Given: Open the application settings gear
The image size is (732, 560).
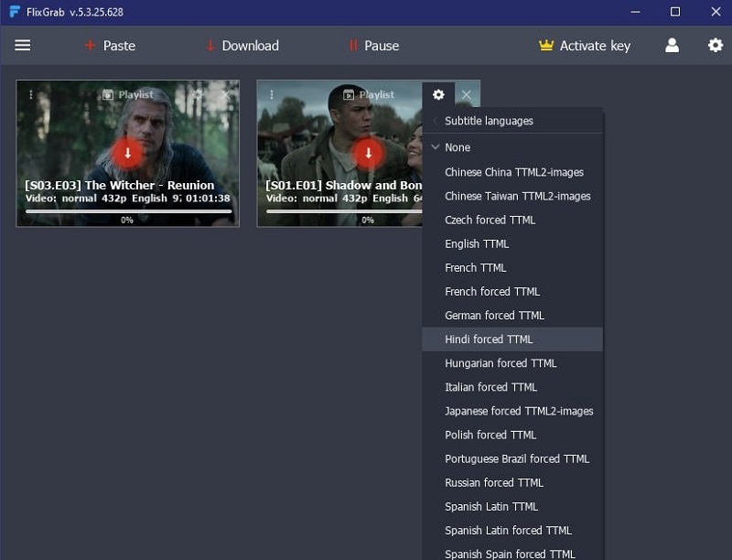Looking at the screenshot, I should tap(716, 45).
